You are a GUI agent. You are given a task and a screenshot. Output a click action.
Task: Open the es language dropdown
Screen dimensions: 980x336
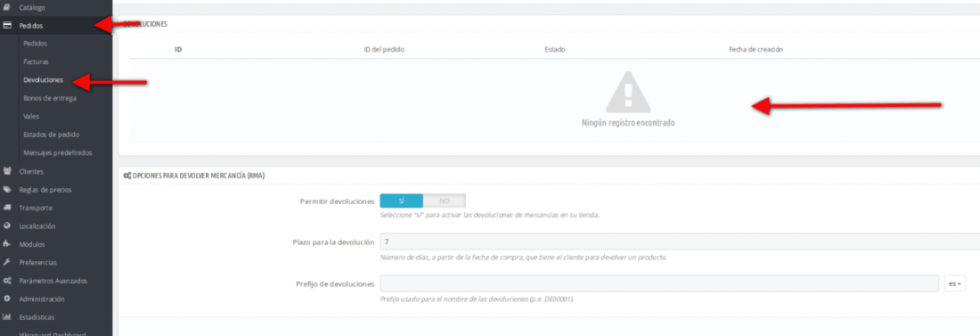(x=955, y=283)
